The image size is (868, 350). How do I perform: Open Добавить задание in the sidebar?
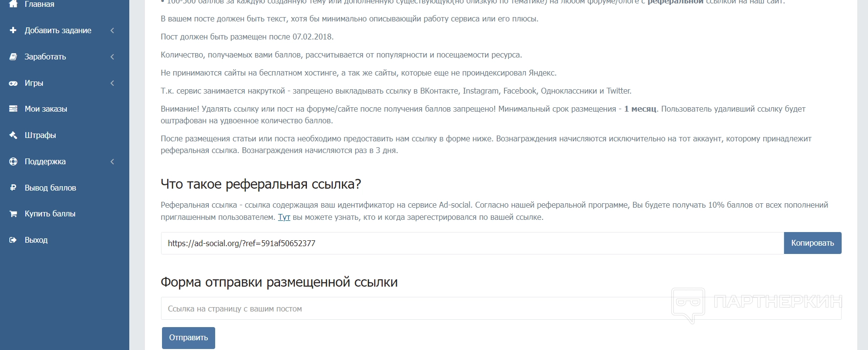point(58,30)
